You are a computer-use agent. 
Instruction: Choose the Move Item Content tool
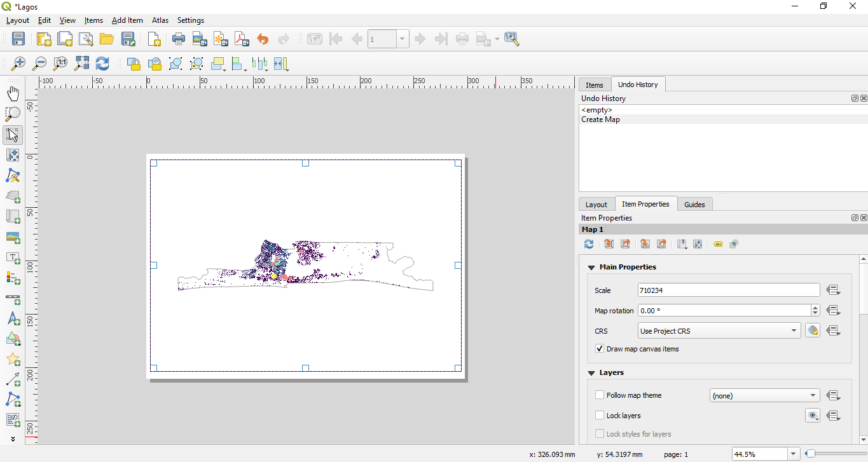click(13, 155)
